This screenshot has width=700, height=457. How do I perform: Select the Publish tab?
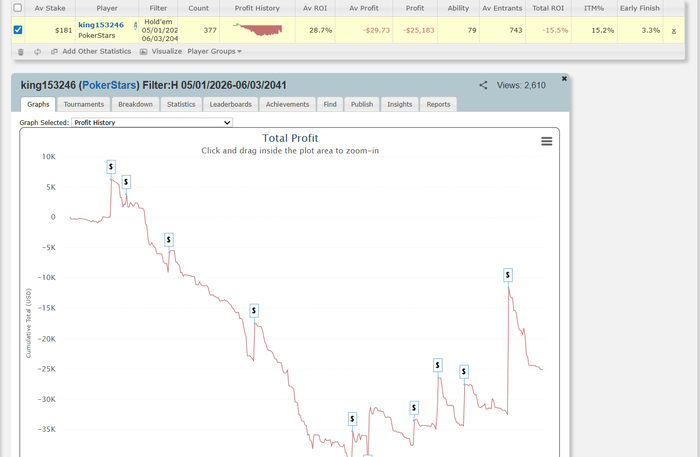tap(362, 104)
